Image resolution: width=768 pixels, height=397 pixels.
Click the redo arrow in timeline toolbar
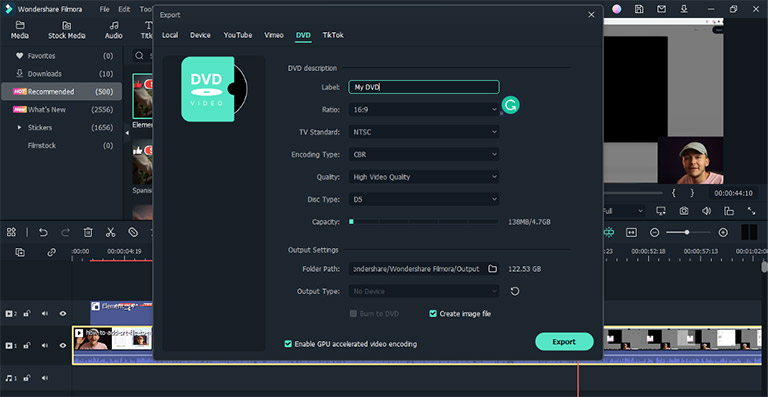click(66, 233)
